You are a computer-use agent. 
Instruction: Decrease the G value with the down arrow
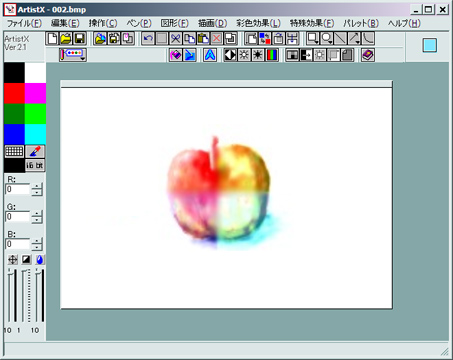tap(37, 220)
